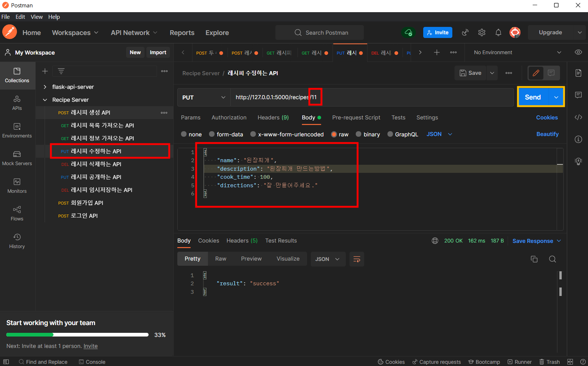Open the request info icon
Screen dimensions: 588x366
[578, 139]
